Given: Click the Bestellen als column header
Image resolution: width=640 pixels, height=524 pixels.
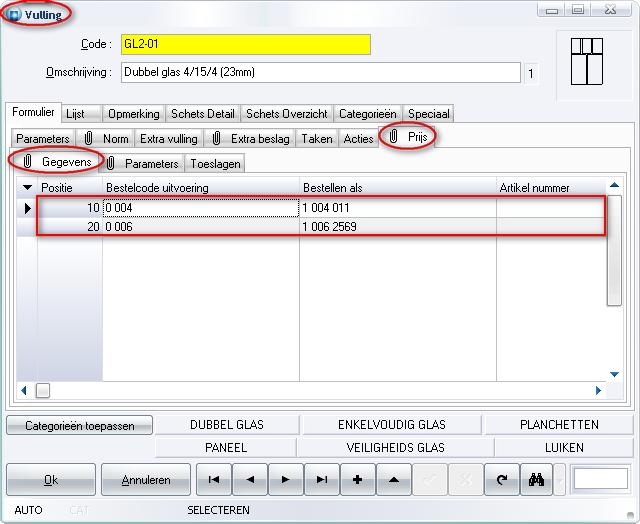Looking at the screenshot, I should 398,188.
